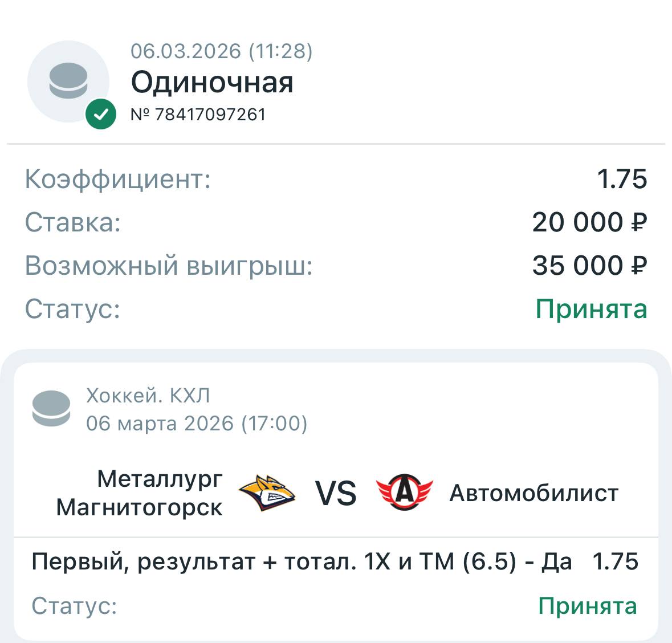672x643 pixels.
Task: Click the stake amount 20 000 ₽
Action: 589,222
